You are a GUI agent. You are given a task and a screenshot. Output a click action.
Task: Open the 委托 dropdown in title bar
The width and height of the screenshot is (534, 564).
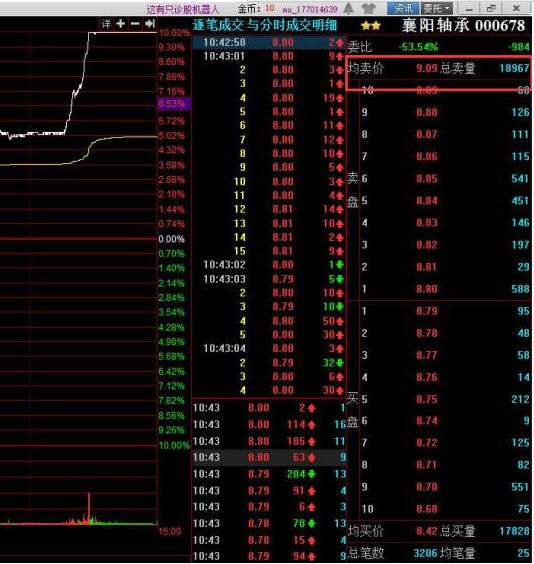[x=437, y=8]
